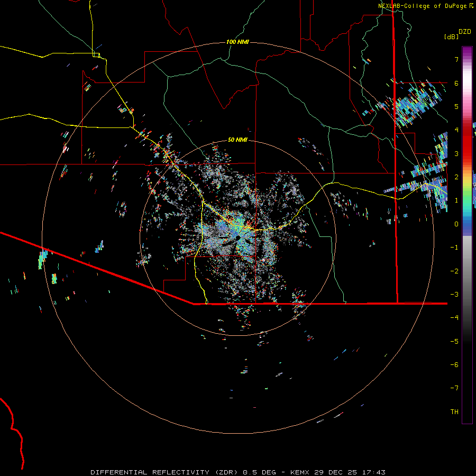The width and height of the screenshot is (476, 476).
Task: Click the -2 dB scale label
Action: tap(454, 271)
